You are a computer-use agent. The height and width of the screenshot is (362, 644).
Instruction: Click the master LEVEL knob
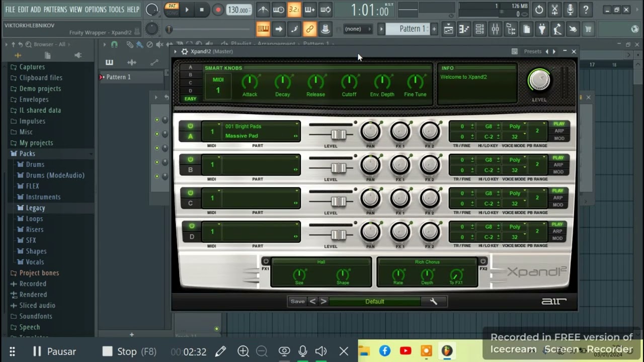pyautogui.click(x=539, y=80)
